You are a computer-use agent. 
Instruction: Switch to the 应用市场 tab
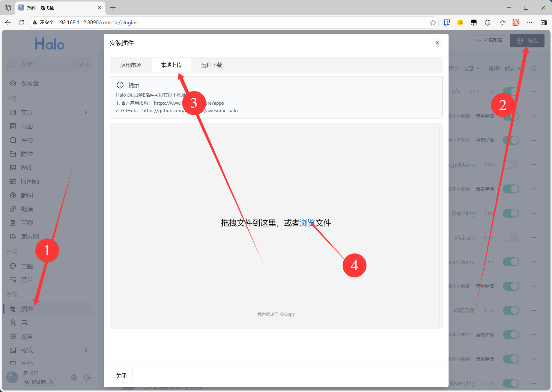(x=131, y=65)
